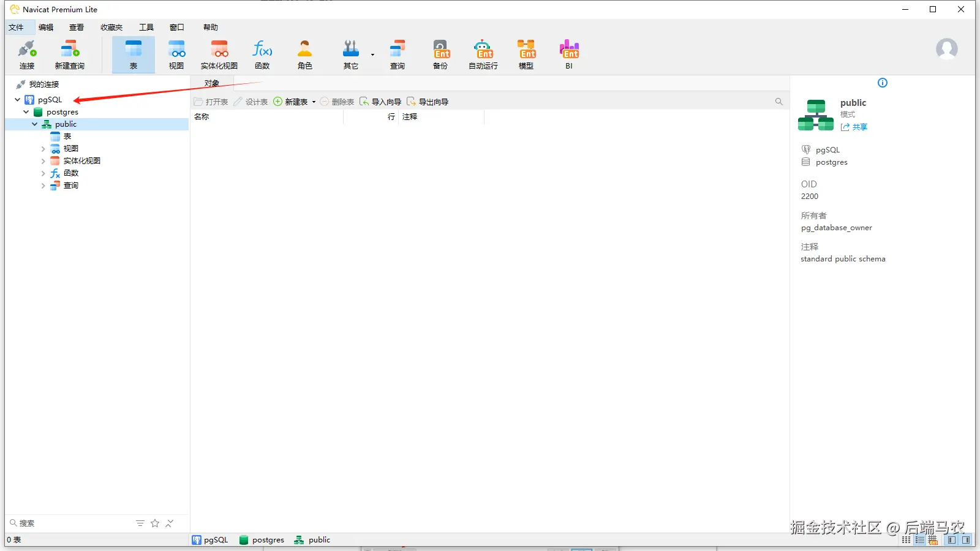Select the 表 node under public
This screenshot has width=980, height=551.
(67, 137)
